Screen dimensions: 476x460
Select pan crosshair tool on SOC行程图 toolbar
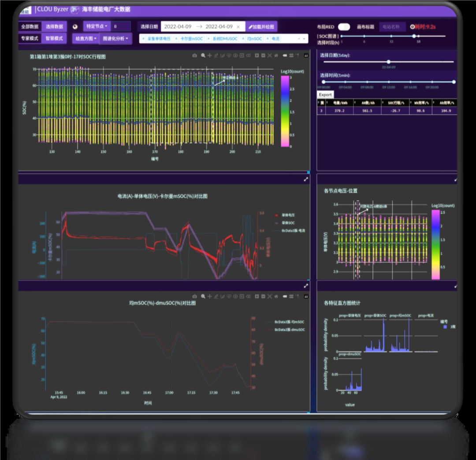tap(210, 56)
